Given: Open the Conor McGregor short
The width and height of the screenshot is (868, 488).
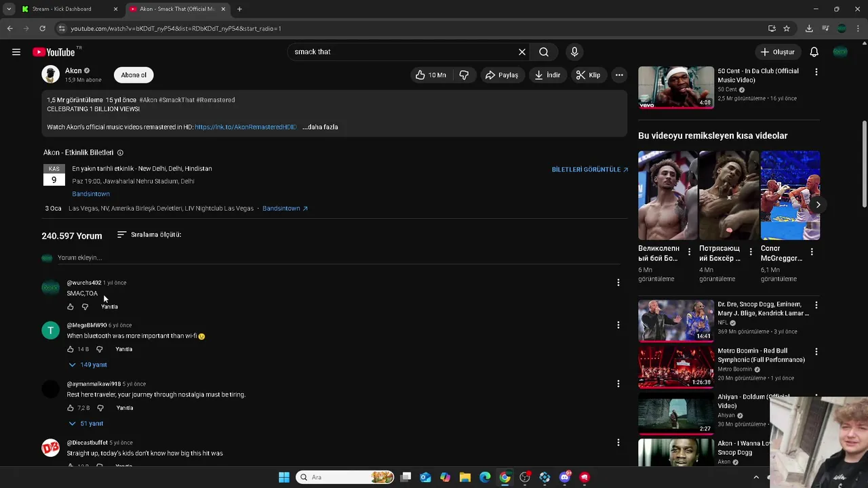Looking at the screenshot, I should click(790, 195).
